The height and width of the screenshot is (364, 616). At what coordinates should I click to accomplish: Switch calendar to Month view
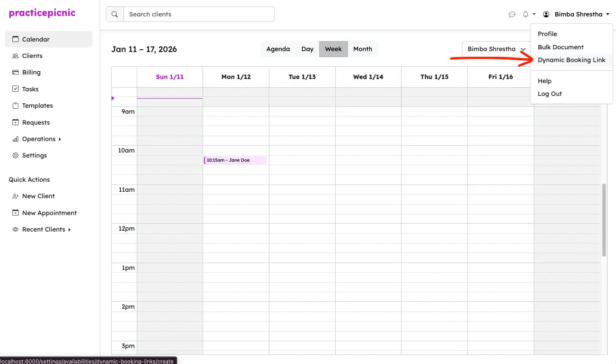coord(362,49)
